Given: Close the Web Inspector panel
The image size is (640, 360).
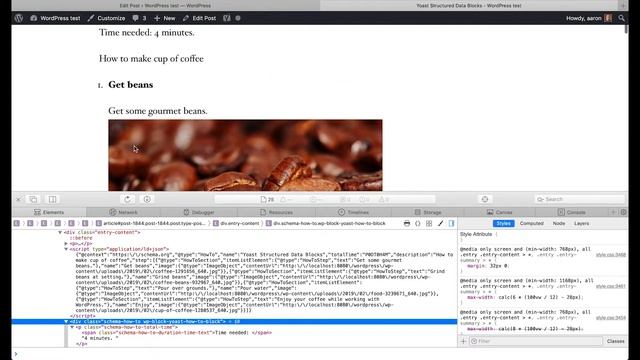Looking at the screenshot, I should pos(18,199).
